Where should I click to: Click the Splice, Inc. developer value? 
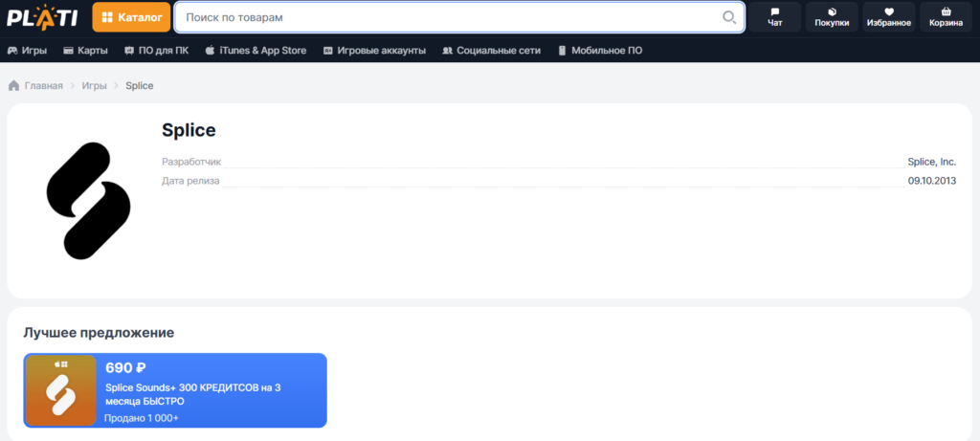(x=932, y=162)
